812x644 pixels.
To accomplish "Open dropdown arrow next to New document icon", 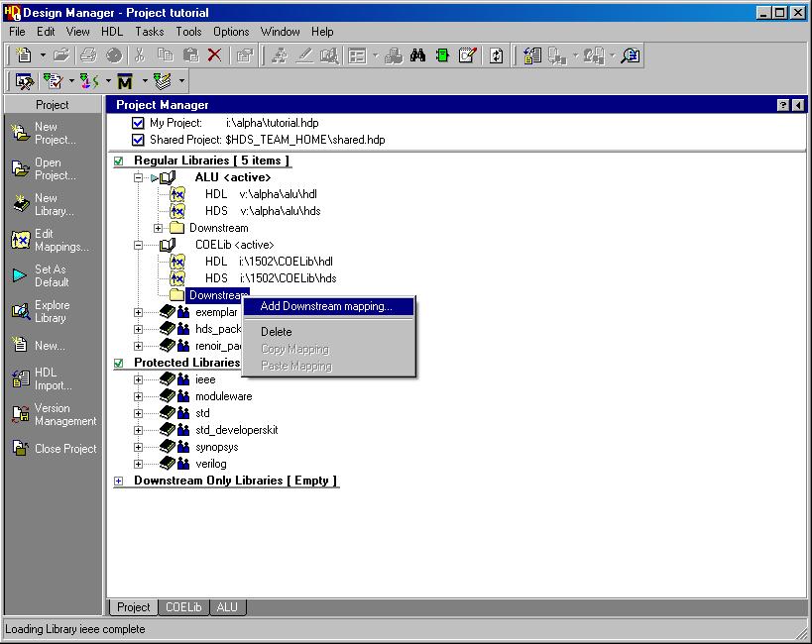I will [x=43, y=54].
